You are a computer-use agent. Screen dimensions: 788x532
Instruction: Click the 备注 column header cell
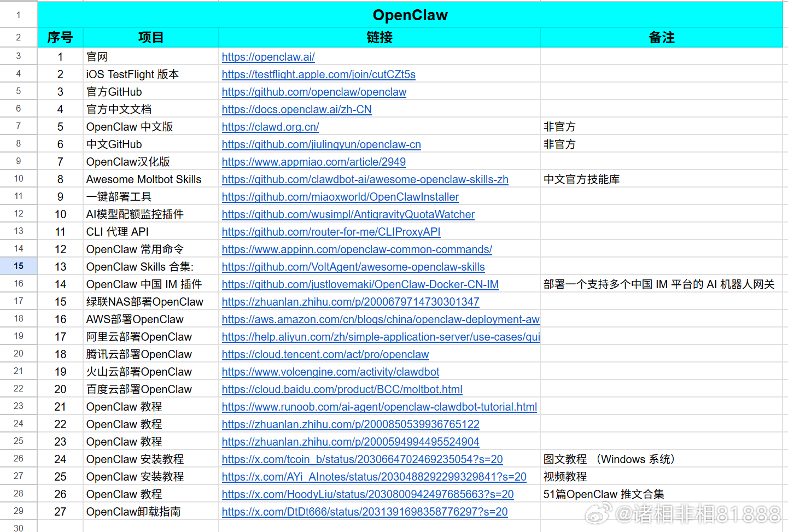(x=662, y=37)
